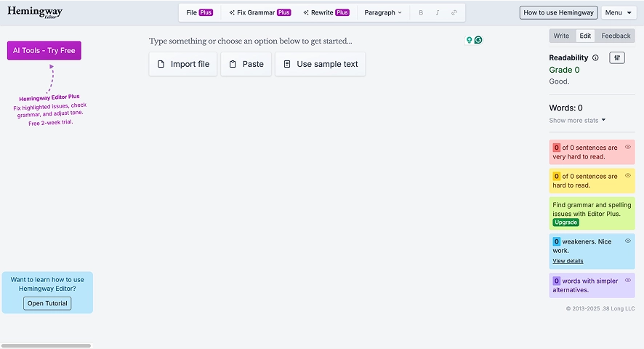The width and height of the screenshot is (644, 349).
Task: Switch to the Write tab
Action: 561,36
